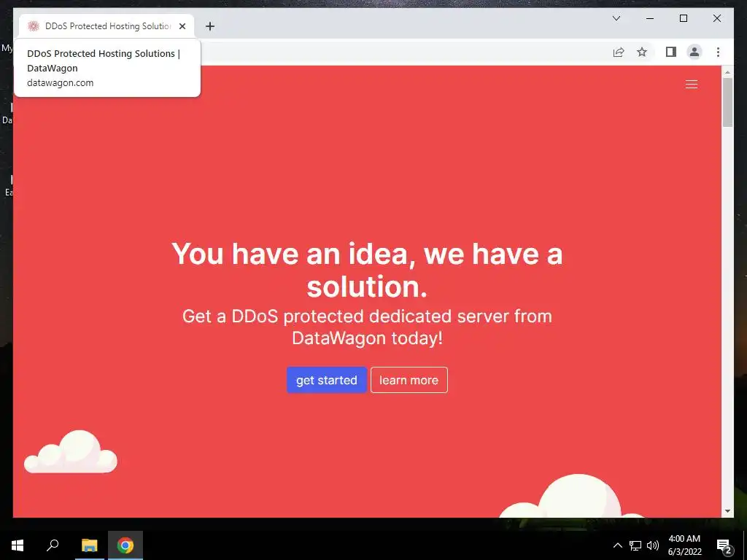
Task: Open the volume tray icon
Action: 653,545
